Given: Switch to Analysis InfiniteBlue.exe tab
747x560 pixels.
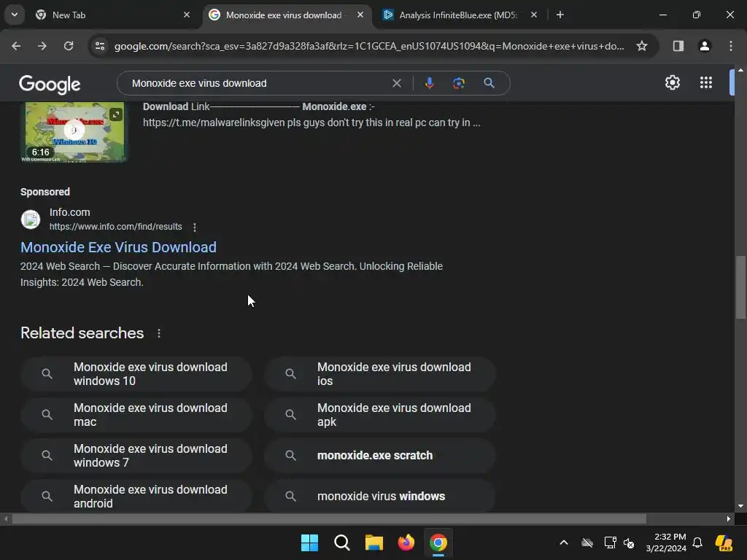Looking at the screenshot, I should (x=460, y=15).
